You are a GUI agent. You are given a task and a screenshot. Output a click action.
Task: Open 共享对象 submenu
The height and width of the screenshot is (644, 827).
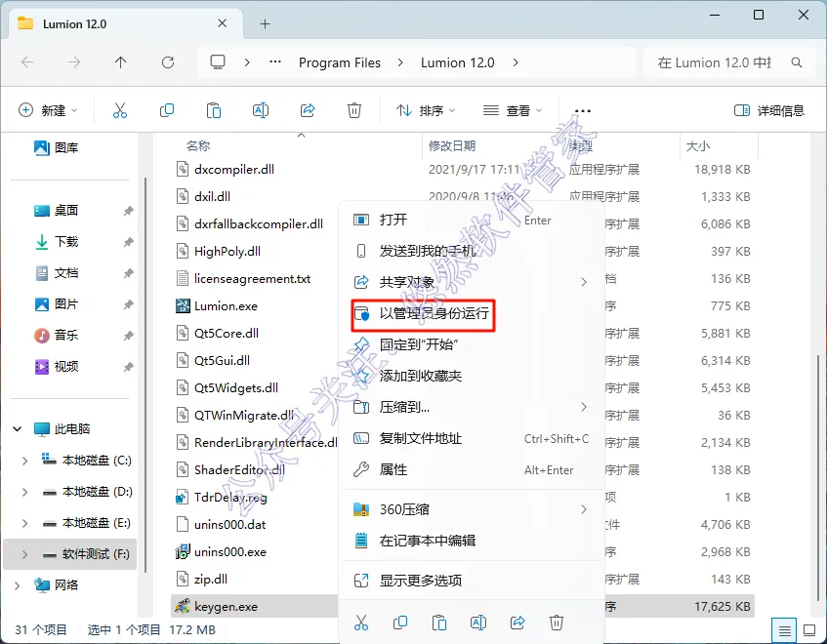pyautogui.click(x=471, y=282)
